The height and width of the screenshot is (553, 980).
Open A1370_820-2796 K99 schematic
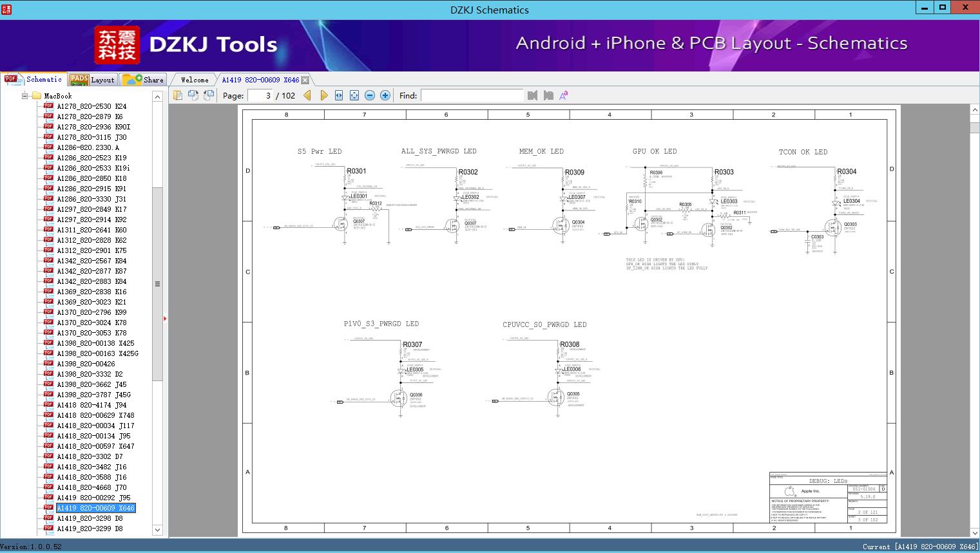pyautogui.click(x=91, y=312)
